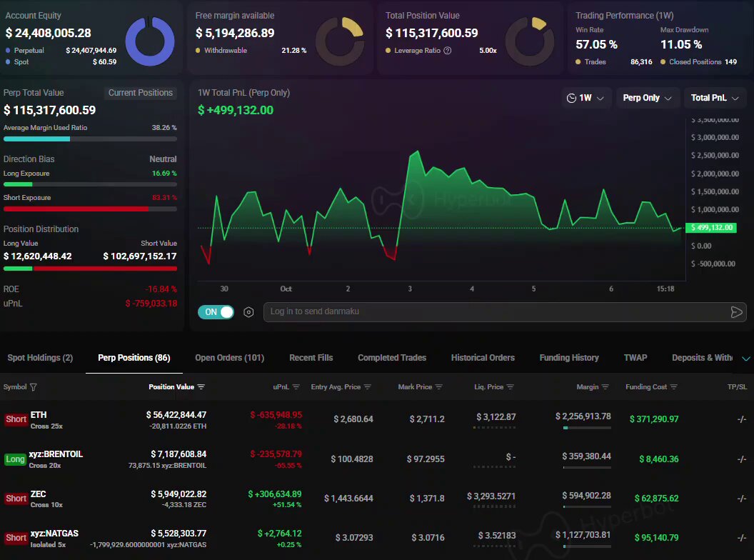Click the Margin column sort icon
This screenshot has height=560, width=754.
coord(605,387)
